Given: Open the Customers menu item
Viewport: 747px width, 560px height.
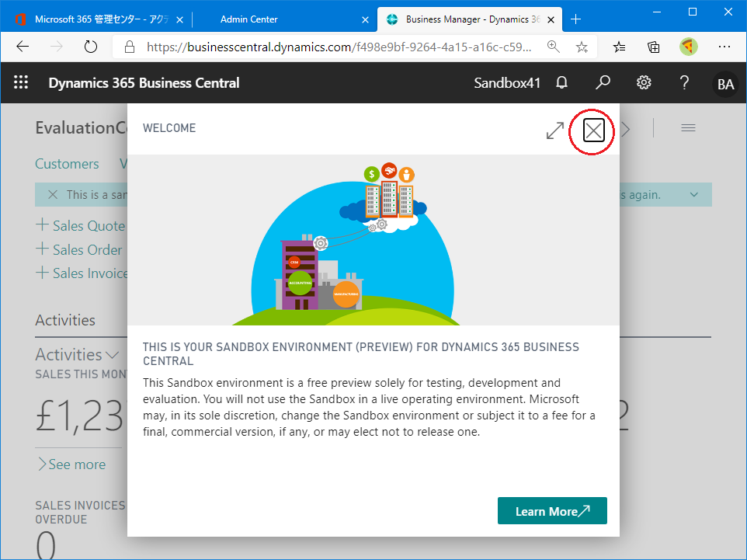Looking at the screenshot, I should click(x=68, y=163).
